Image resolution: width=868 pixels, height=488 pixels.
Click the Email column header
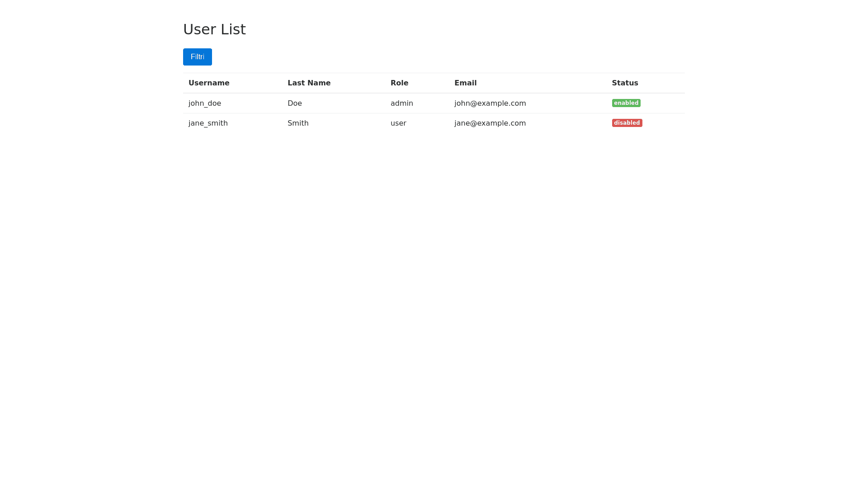click(x=465, y=83)
